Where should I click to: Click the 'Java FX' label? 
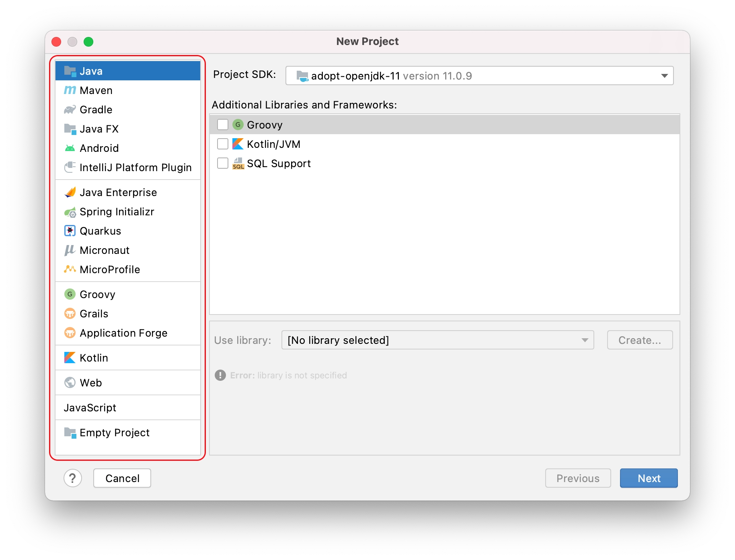pyautogui.click(x=99, y=129)
